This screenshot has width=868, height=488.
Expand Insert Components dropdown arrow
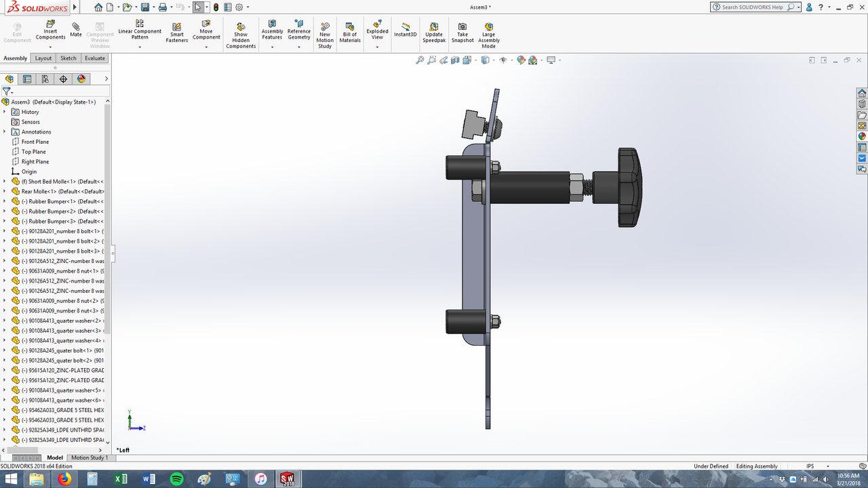[x=50, y=47]
